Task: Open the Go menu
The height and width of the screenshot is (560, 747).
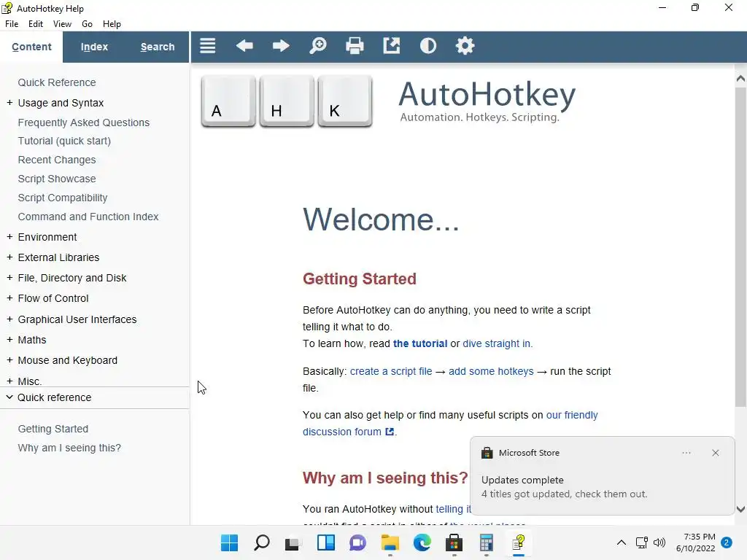Action: click(x=88, y=24)
